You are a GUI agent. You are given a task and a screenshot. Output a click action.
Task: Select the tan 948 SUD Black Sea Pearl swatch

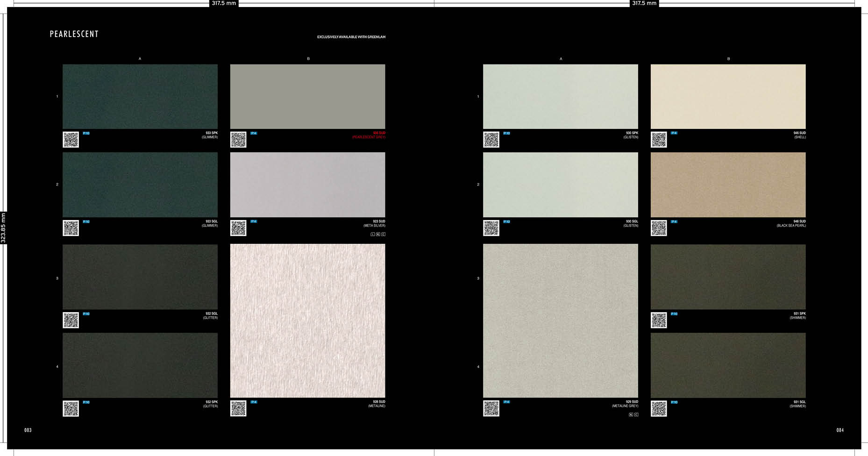pos(728,185)
